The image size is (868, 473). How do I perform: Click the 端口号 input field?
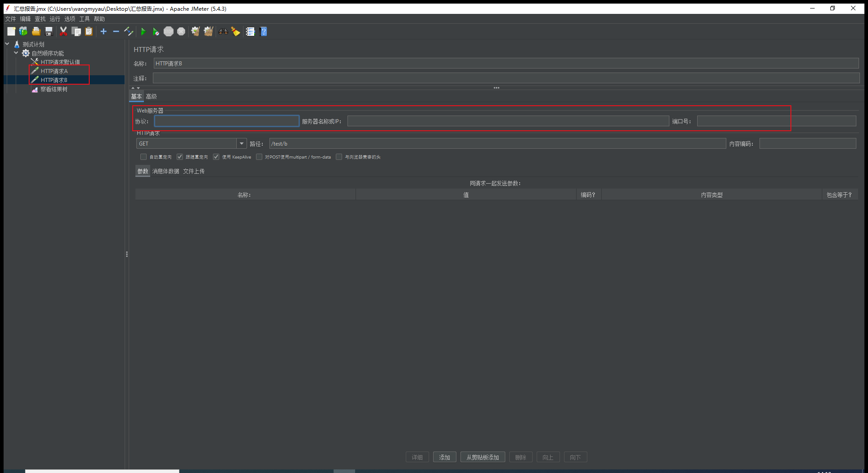pos(777,121)
